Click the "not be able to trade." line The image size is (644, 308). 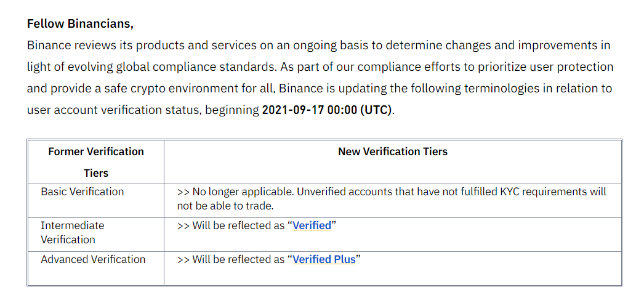click(225, 206)
